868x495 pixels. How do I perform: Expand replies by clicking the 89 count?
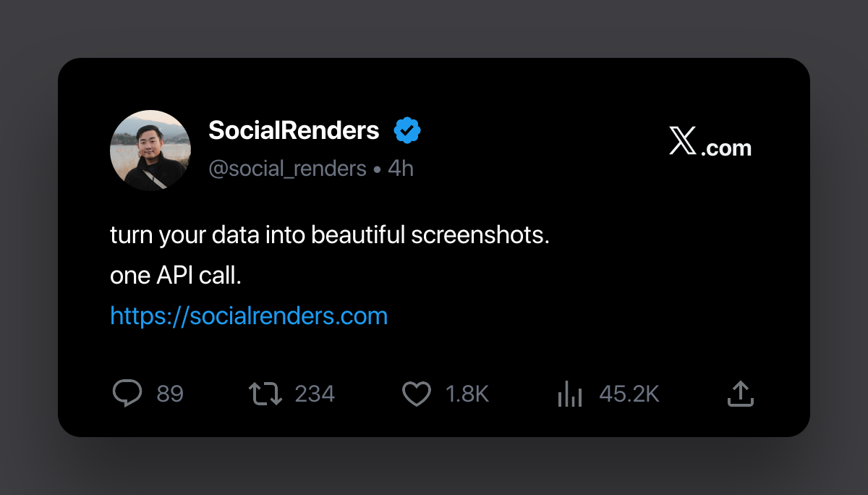coord(168,394)
